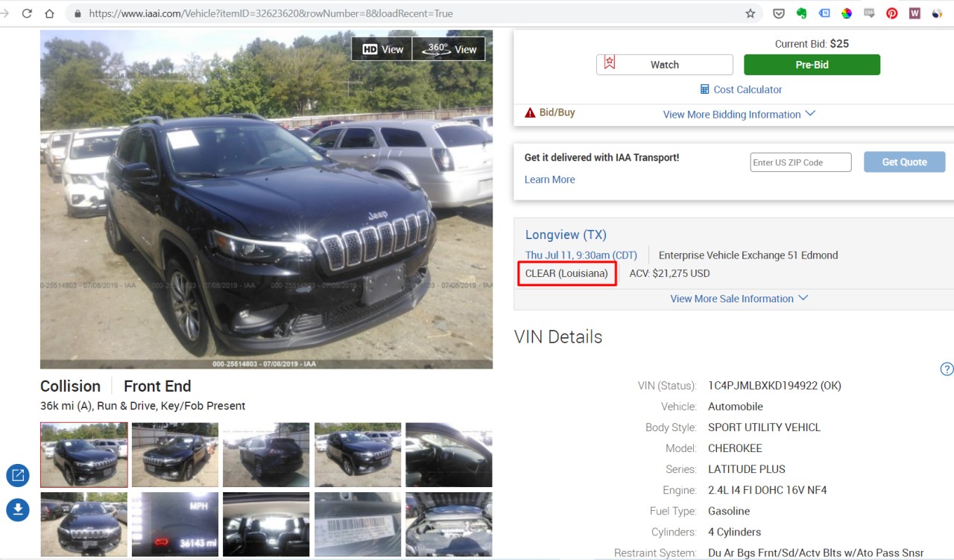Click the Cost Calculator icon
This screenshot has height=560, width=954.
coord(704,89)
